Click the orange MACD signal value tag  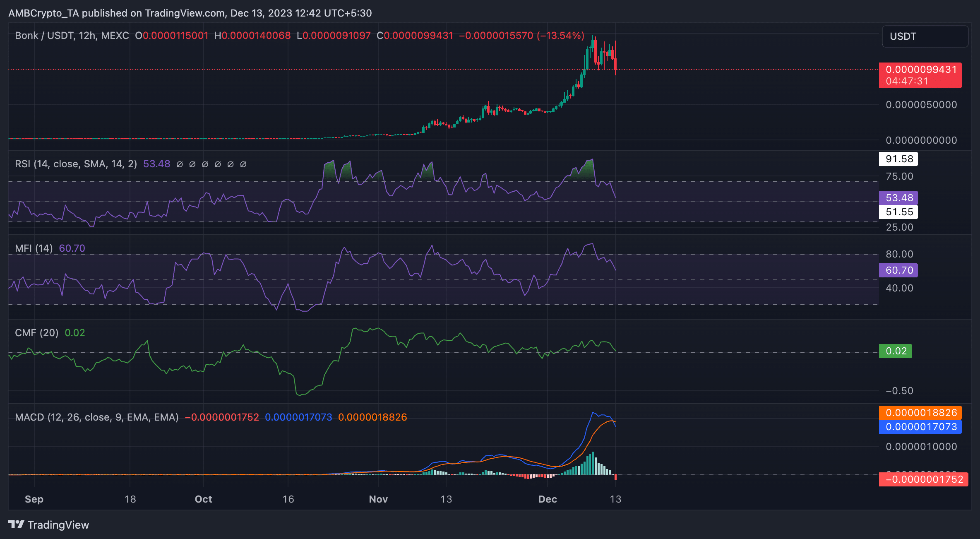point(920,413)
